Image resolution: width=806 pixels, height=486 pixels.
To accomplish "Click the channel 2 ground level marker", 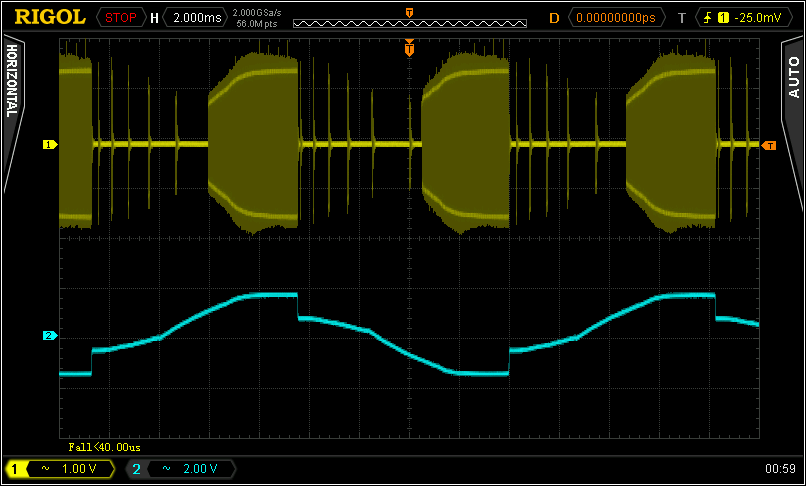I will (50, 336).
